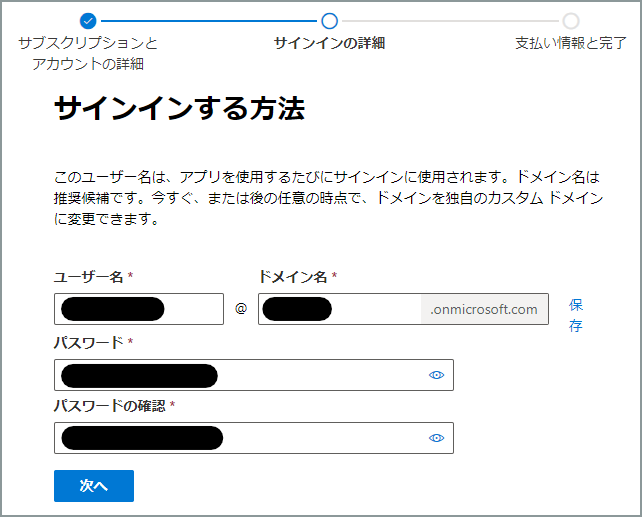
Task: Click the サインインする方法 heading
Action: point(179,108)
